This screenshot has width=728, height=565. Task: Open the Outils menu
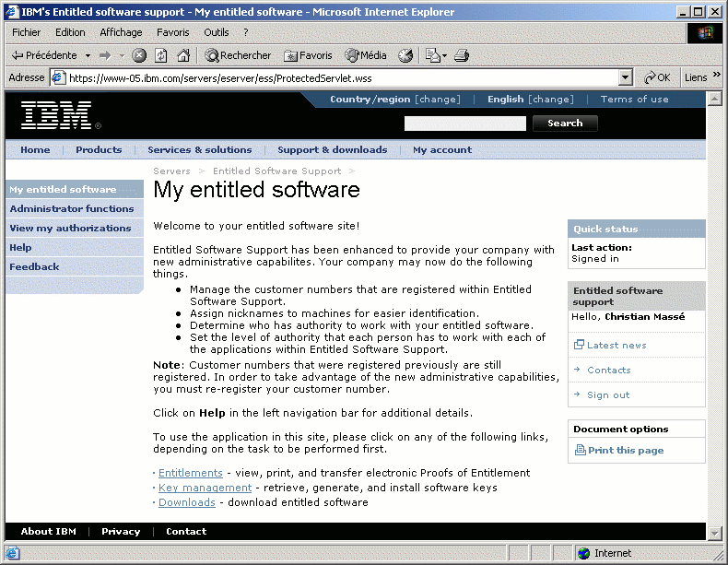pyautogui.click(x=217, y=32)
